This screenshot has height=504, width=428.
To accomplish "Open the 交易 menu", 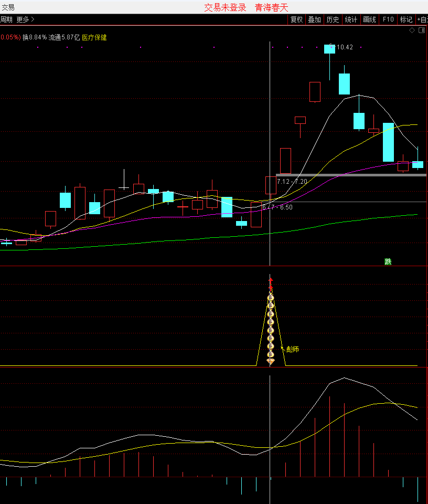I will 8,7.
